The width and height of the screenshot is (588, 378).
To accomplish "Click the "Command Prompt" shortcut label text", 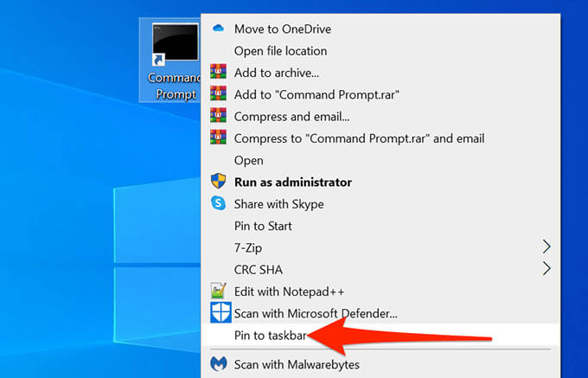I will [x=175, y=86].
